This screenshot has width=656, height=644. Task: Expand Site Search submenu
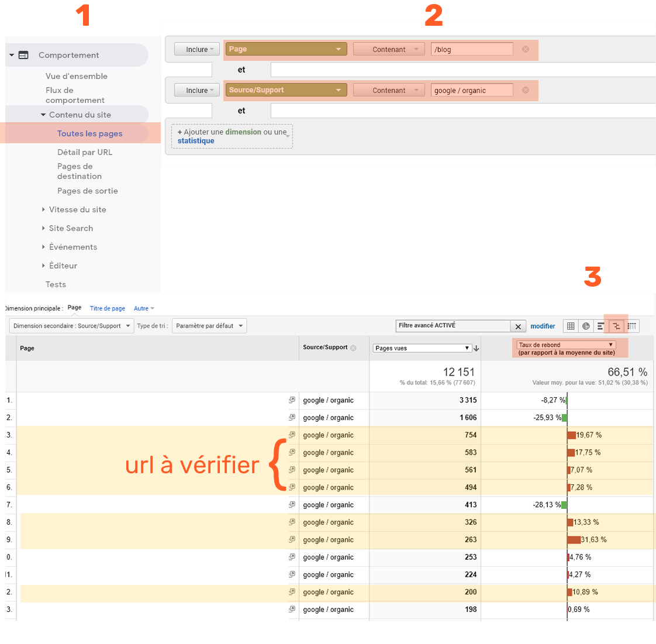(x=43, y=228)
